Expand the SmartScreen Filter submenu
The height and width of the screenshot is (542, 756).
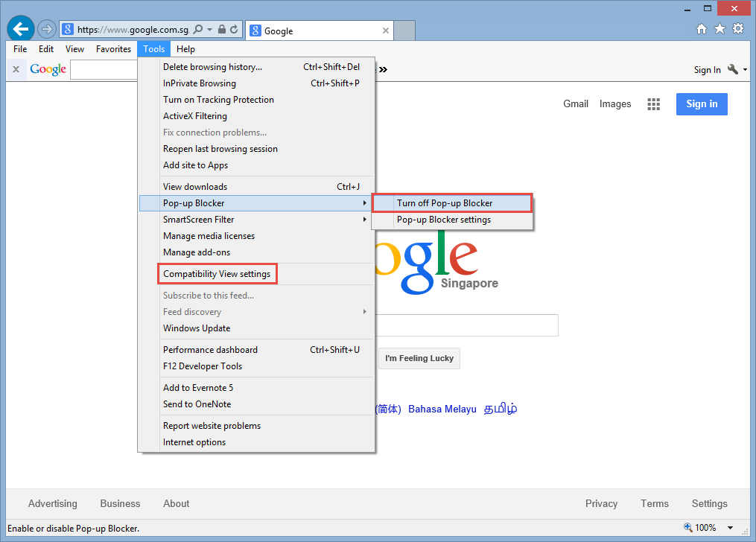[256, 220]
